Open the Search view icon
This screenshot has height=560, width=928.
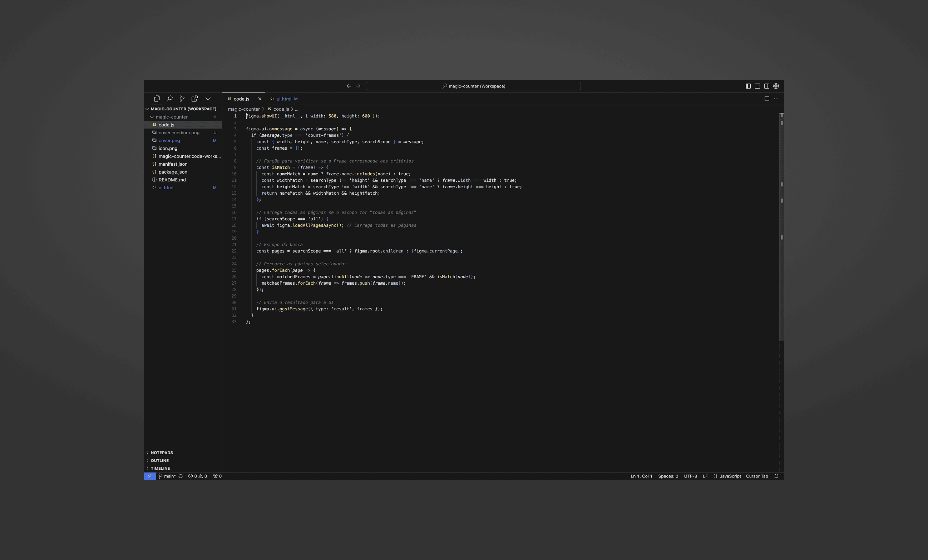click(x=169, y=99)
